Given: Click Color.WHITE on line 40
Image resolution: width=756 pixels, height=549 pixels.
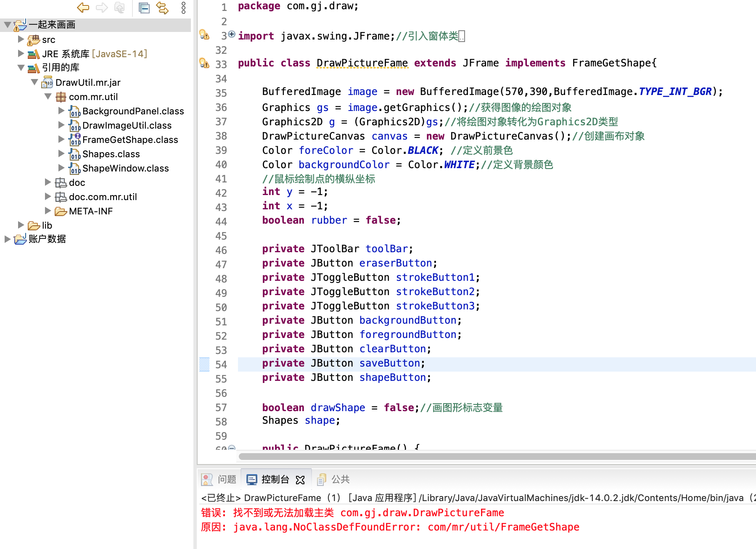Looking at the screenshot, I should coord(441,165).
